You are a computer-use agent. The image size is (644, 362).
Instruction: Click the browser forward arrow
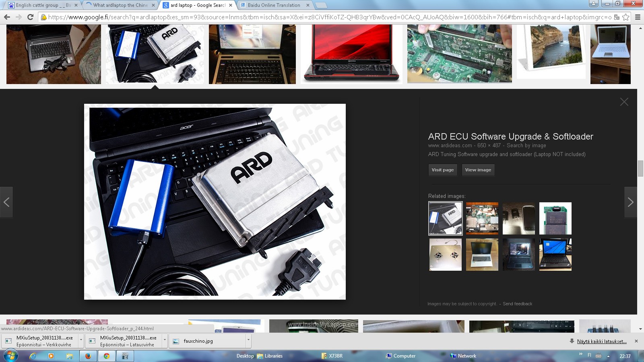click(19, 17)
